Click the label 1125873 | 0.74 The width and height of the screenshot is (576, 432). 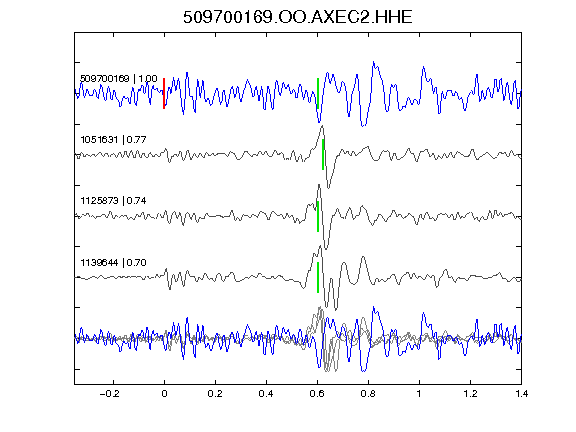(113, 201)
